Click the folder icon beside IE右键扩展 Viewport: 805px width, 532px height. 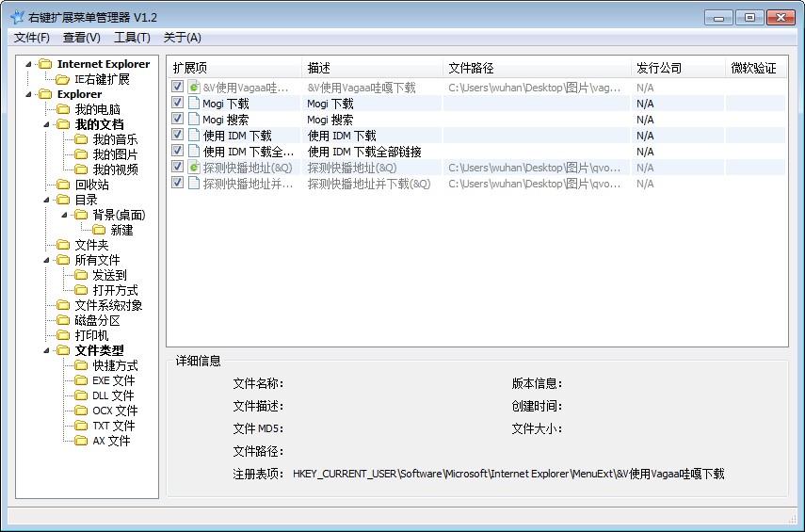point(62,79)
